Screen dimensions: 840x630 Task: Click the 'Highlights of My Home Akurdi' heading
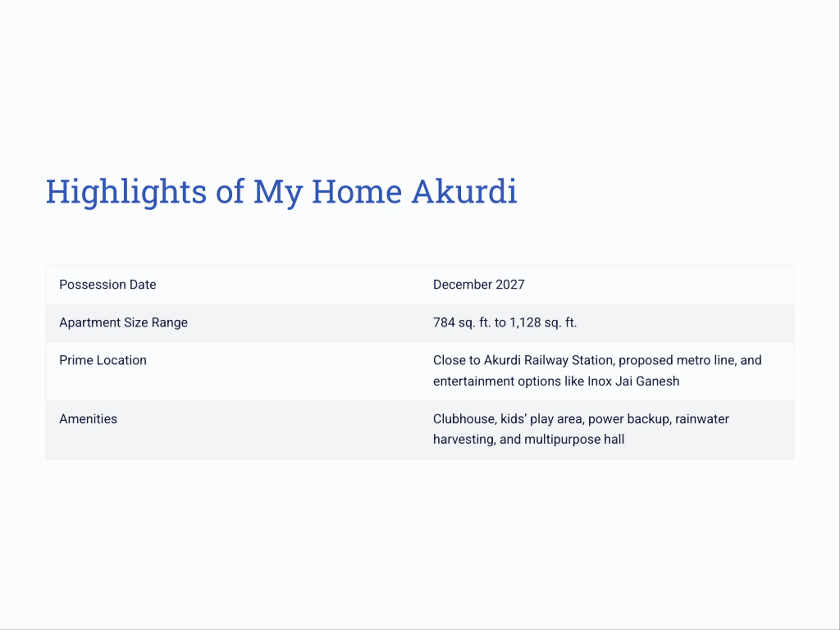point(281,192)
